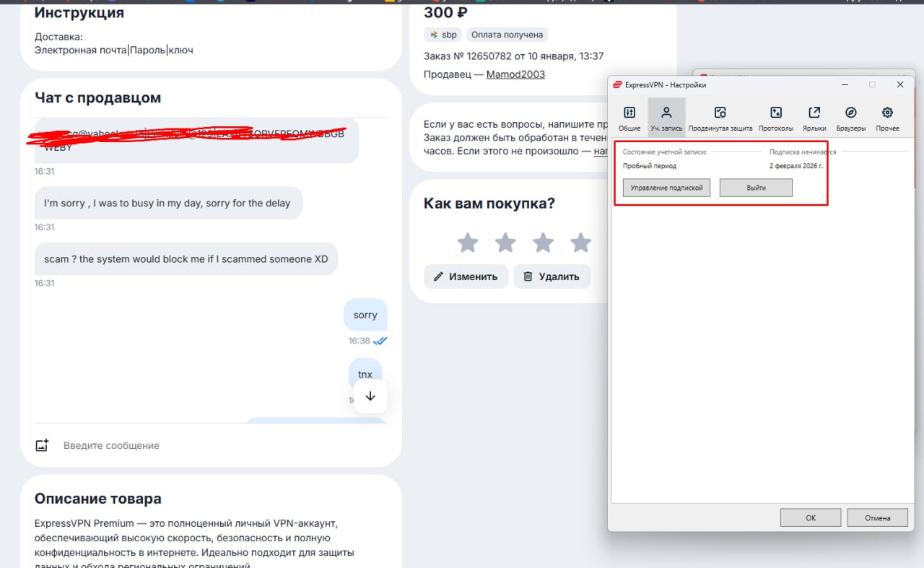Click the trash icon on Удалить
This screenshot has height=568, width=924.
pos(528,276)
